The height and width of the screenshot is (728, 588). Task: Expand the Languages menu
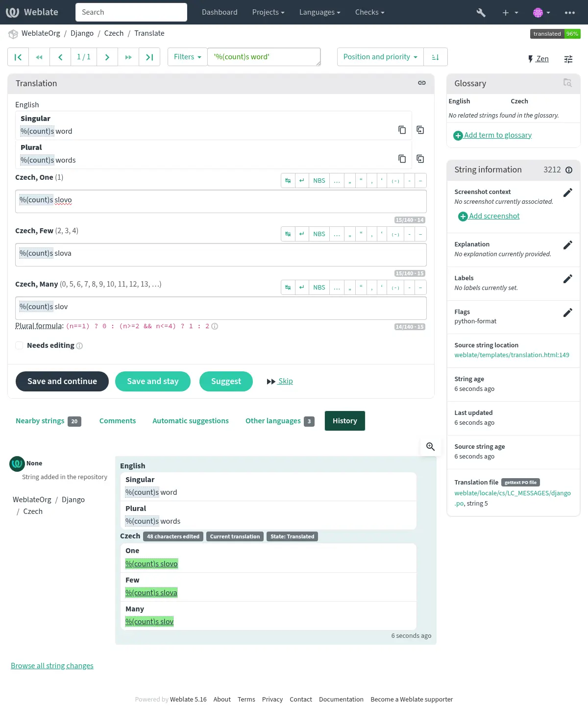pos(319,12)
